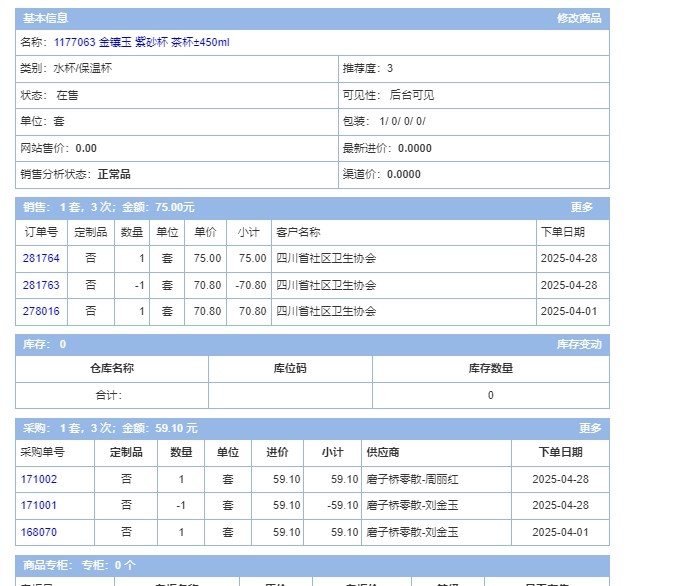Open sales order 281764

point(41,258)
